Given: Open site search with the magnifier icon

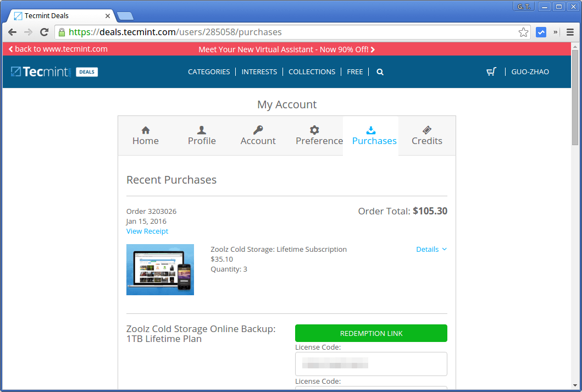Looking at the screenshot, I should (380, 71).
